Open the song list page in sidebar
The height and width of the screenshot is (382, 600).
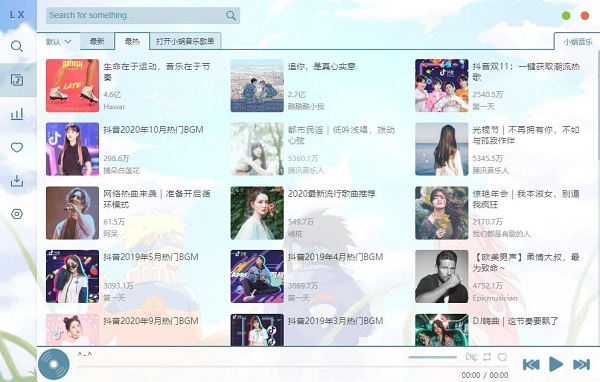pyautogui.click(x=17, y=80)
